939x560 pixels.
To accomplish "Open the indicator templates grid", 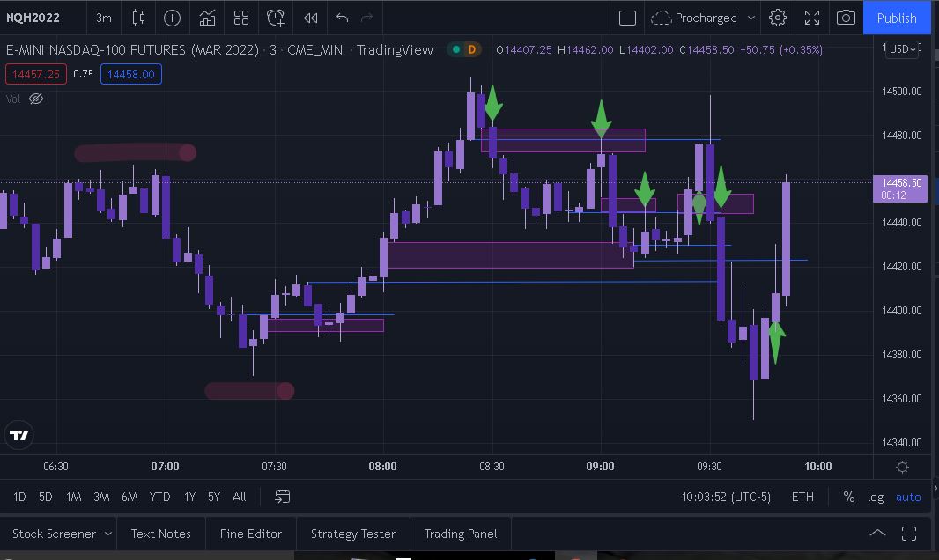I will tap(241, 18).
